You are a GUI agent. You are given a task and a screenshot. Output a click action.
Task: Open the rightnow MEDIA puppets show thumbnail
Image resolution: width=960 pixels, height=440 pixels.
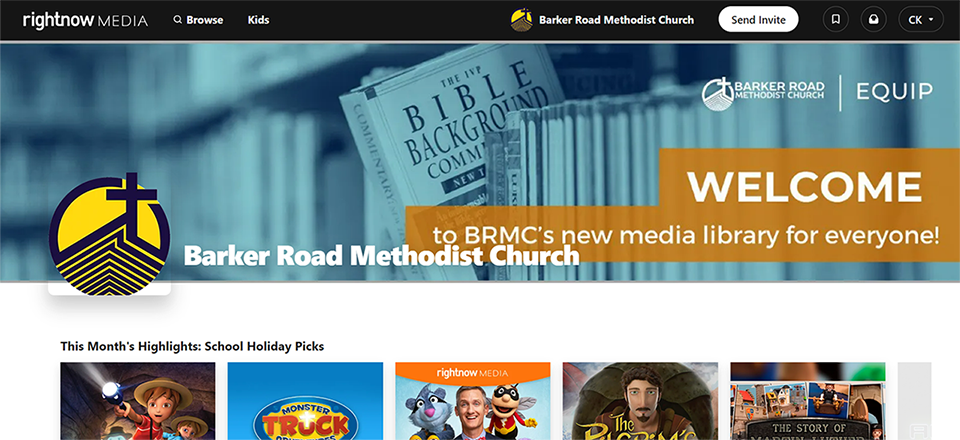coord(473,401)
